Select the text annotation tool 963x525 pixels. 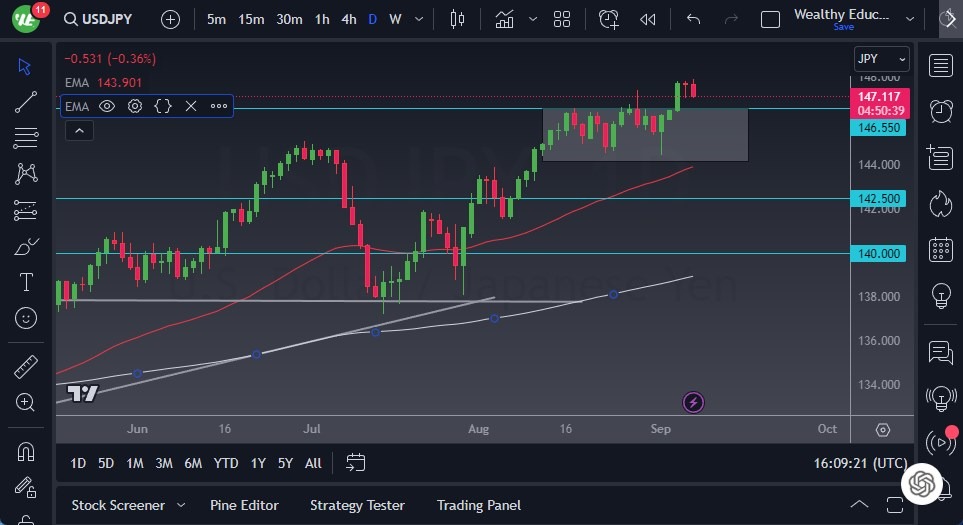pos(26,282)
